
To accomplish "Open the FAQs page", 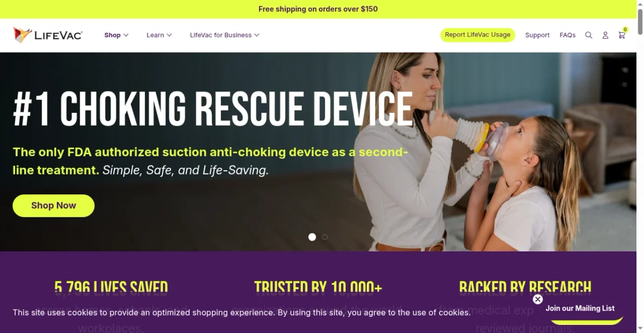I will coord(567,35).
